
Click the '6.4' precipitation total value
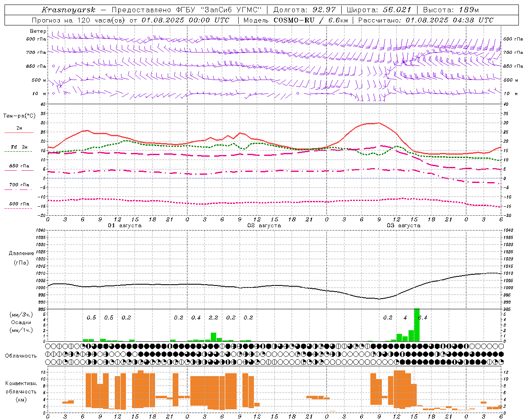tap(423, 318)
